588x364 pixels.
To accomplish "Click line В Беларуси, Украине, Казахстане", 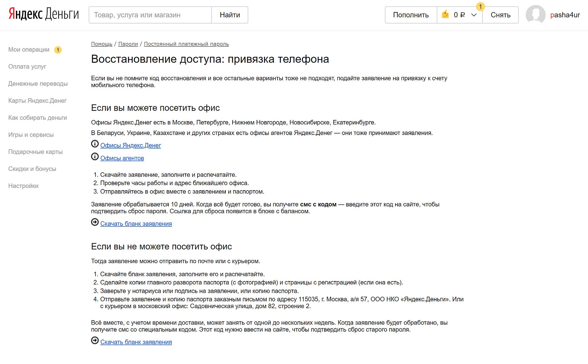I will (x=262, y=133).
